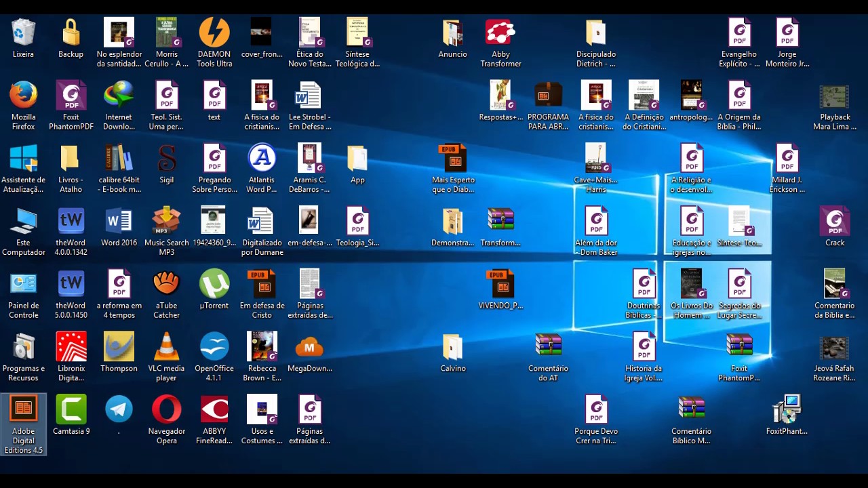The width and height of the screenshot is (868, 488).
Task: Select the Telegram paper-plane icon
Action: pos(119,409)
